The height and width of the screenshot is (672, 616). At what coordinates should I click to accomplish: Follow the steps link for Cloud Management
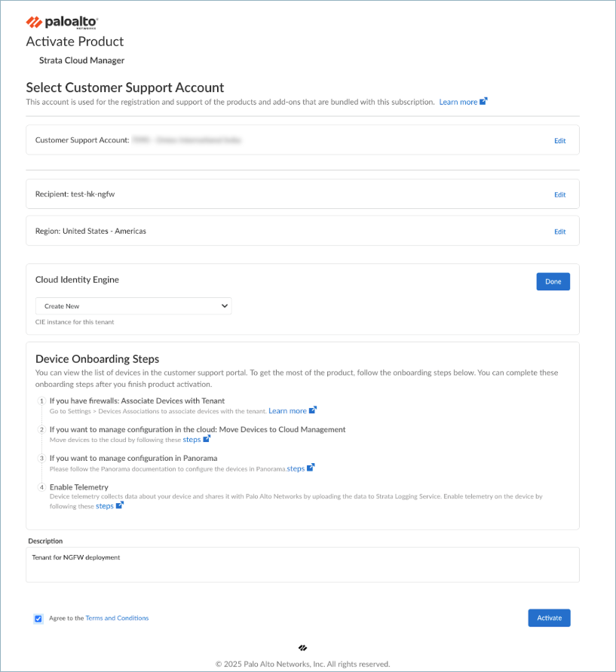pyautogui.click(x=192, y=439)
